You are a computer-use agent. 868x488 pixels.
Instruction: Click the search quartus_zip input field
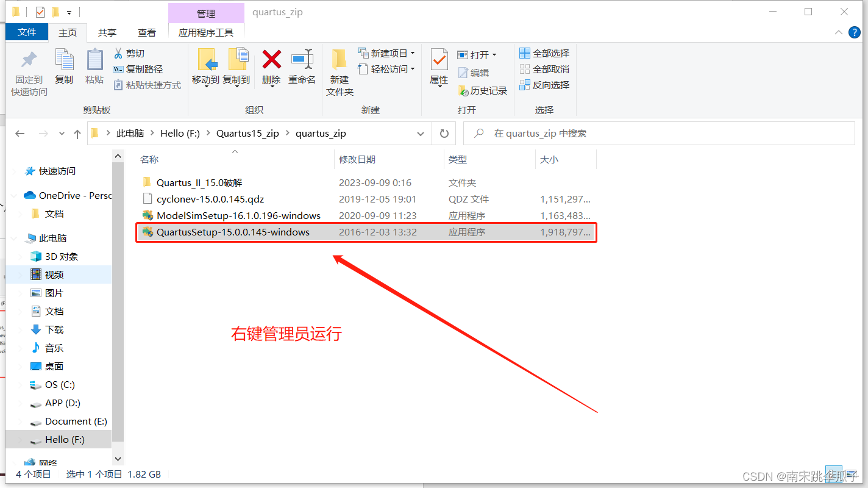click(659, 134)
